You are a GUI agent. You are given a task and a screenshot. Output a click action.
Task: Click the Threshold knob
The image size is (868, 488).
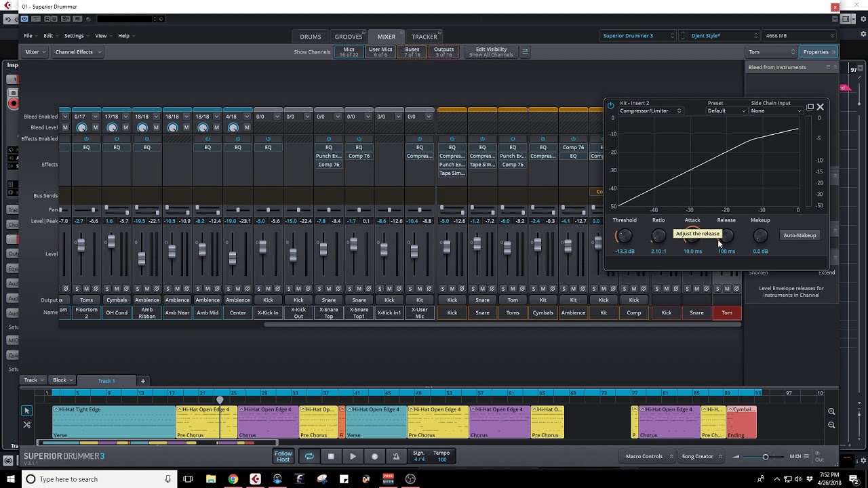tap(624, 236)
